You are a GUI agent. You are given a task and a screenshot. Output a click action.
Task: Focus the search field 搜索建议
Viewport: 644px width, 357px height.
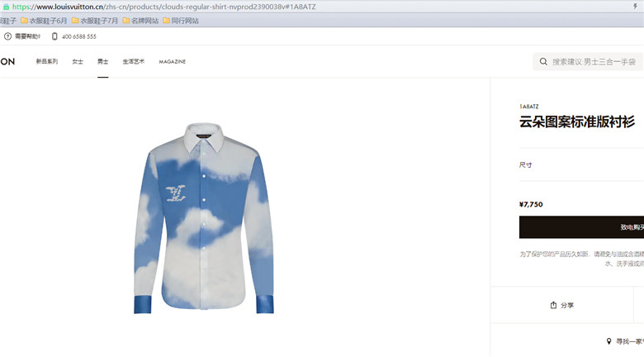click(588, 62)
